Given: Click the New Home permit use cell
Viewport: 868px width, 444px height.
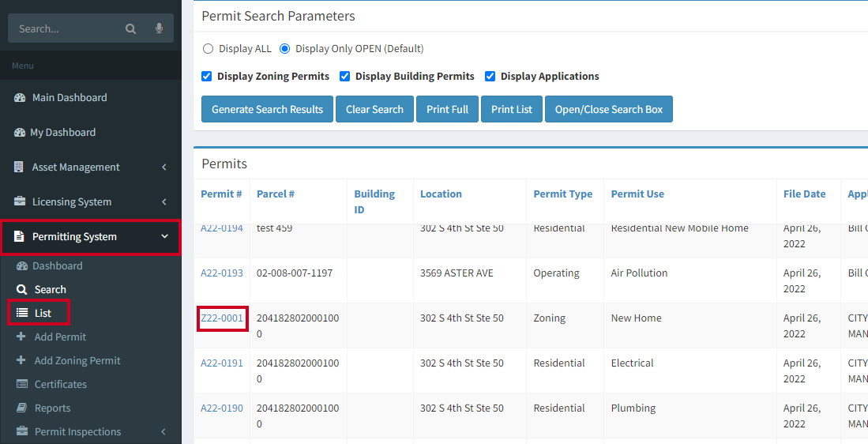Looking at the screenshot, I should click(637, 318).
